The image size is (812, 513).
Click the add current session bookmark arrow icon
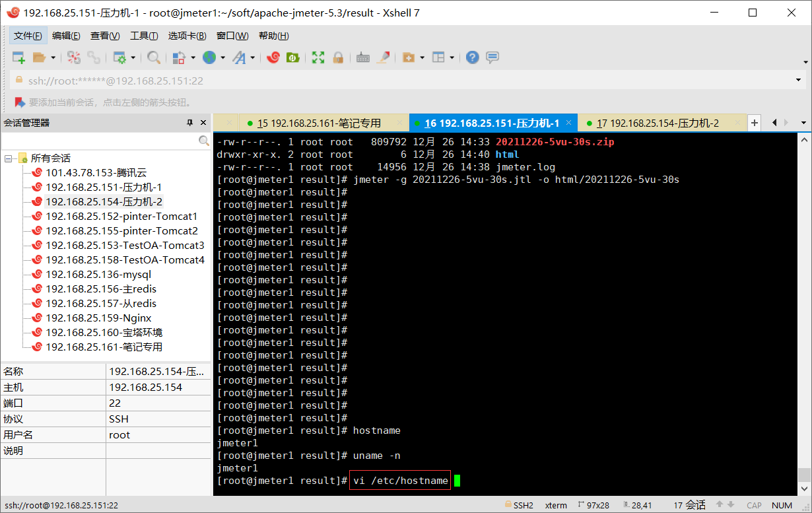[20, 102]
